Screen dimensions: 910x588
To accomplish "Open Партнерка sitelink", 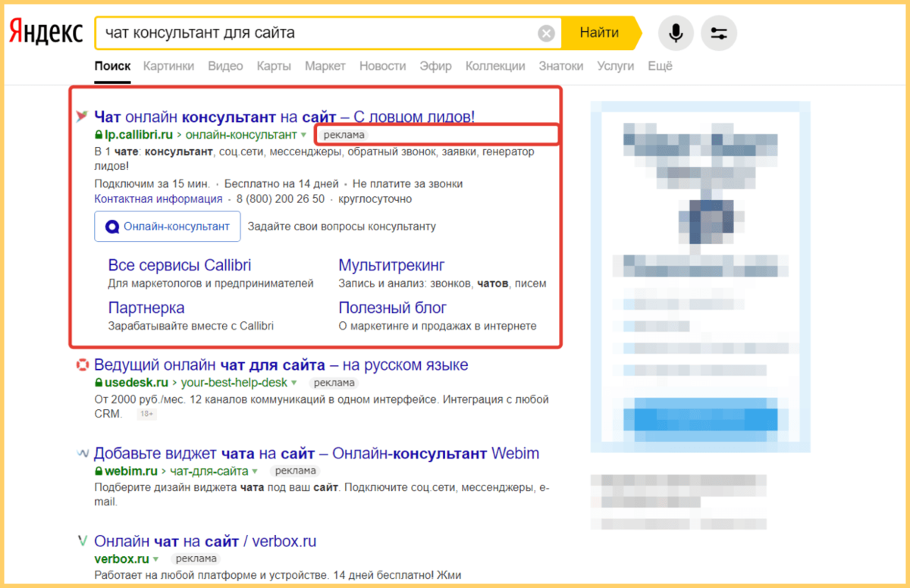I will coord(146,308).
